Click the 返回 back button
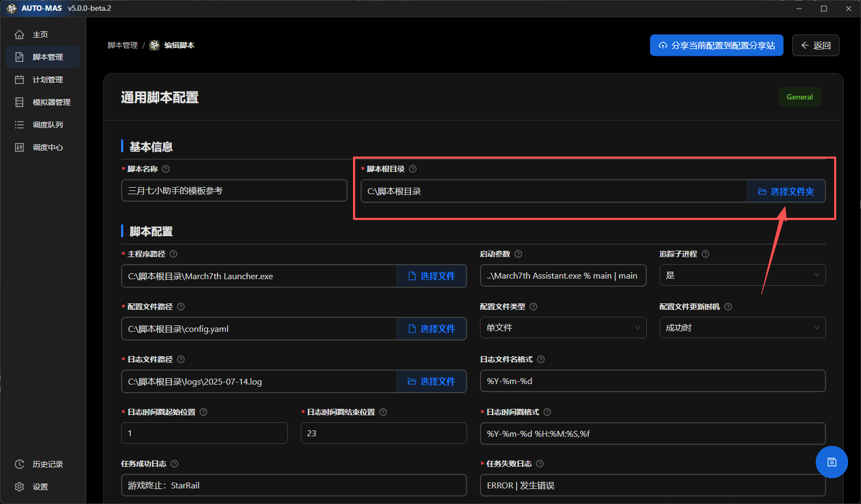 (x=815, y=46)
